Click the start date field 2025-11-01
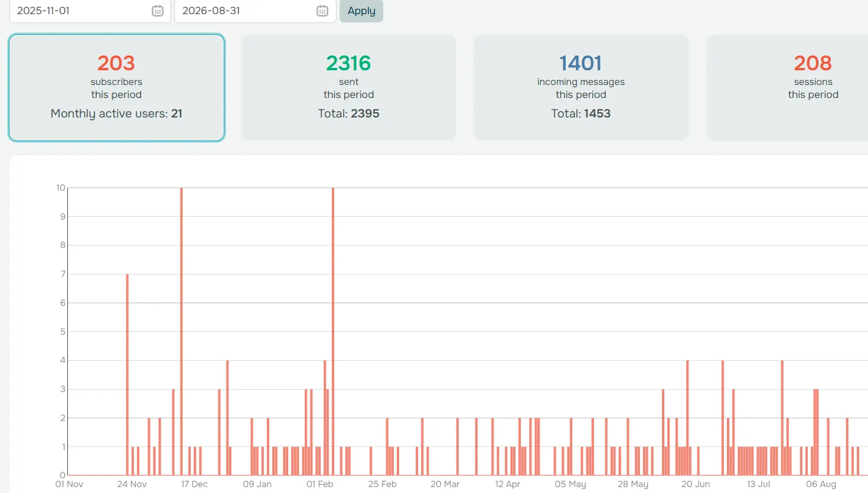This screenshot has width=868, height=493. 90,11
